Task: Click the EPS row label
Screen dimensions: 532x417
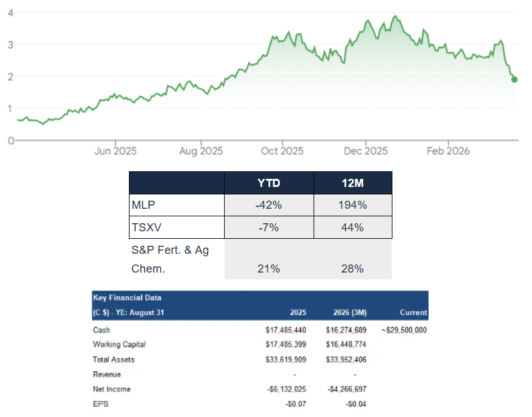Action: pyautogui.click(x=100, y=404)
